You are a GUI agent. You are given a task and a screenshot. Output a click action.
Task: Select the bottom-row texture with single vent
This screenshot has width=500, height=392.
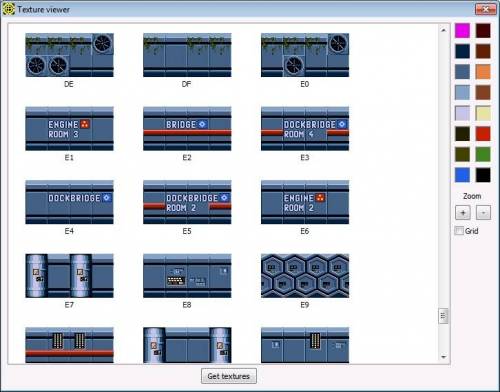point(305,345)
